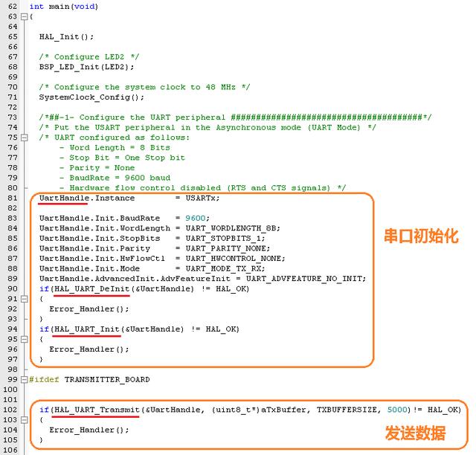The height and width of the screenshot is (455, 476).
Task: Click 'UART_WORDLENGTH_8B' value
Action: (x=231, y=228)
